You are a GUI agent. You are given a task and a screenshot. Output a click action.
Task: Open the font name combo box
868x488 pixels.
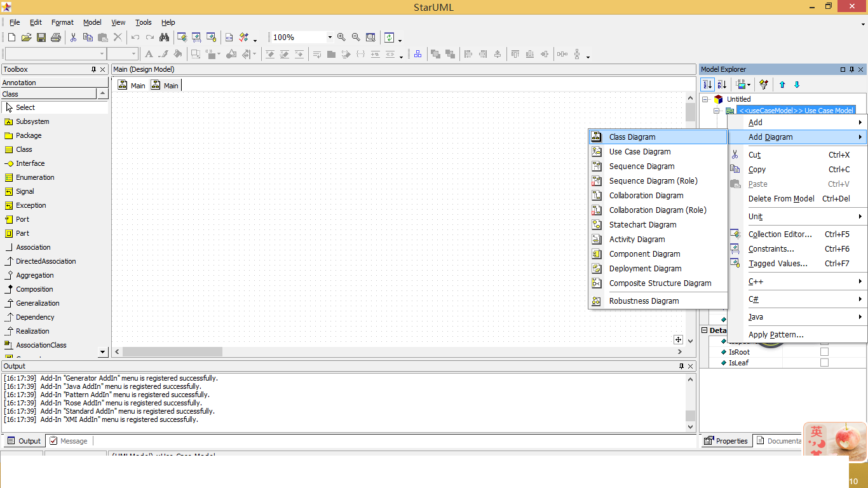coord(55,54)
